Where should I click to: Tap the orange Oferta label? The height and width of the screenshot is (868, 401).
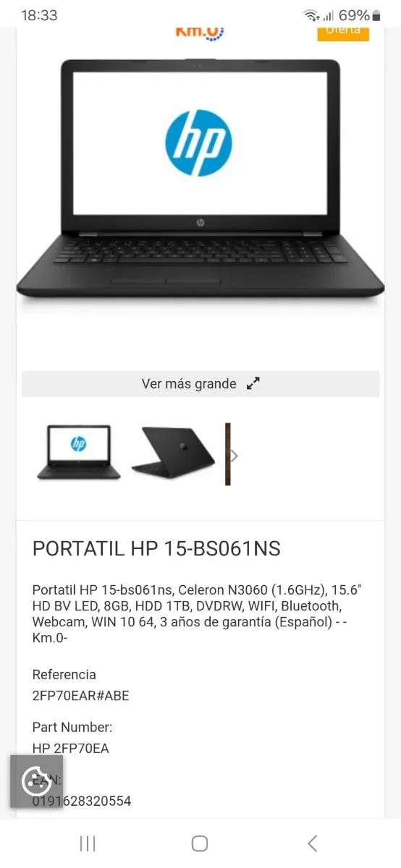pyautogui.click(x=343, y=33)
